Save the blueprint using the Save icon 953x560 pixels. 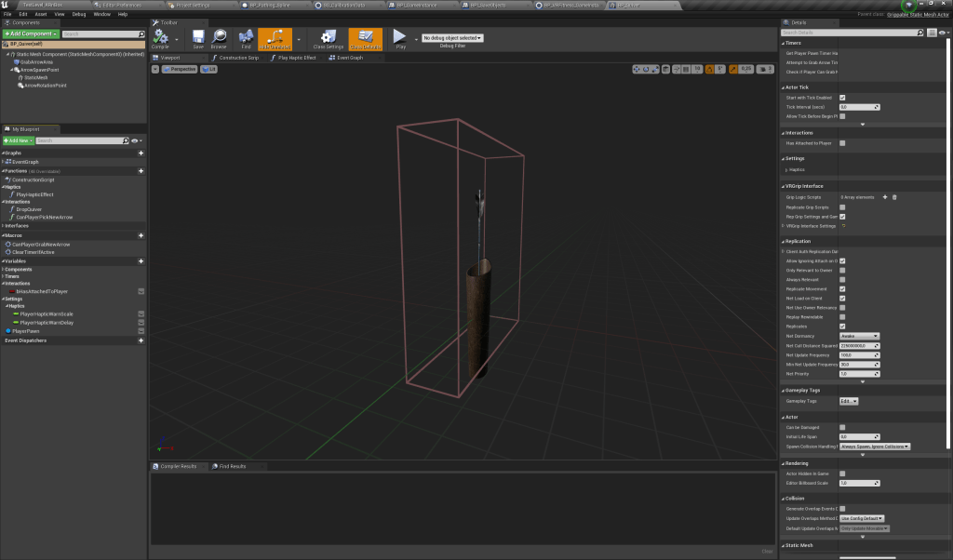(x=198, y=37)
